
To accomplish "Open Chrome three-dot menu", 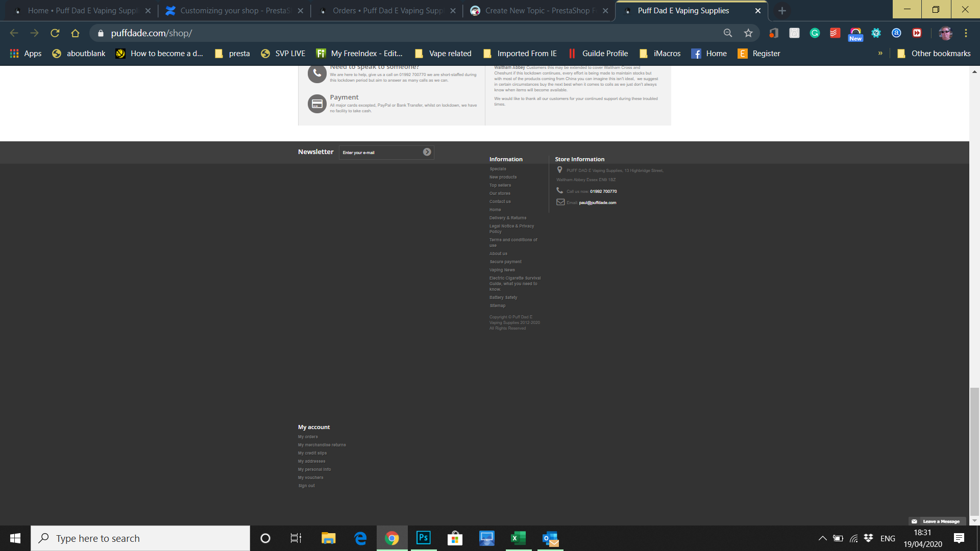I will pyautogui.click(x=966, y=33).
